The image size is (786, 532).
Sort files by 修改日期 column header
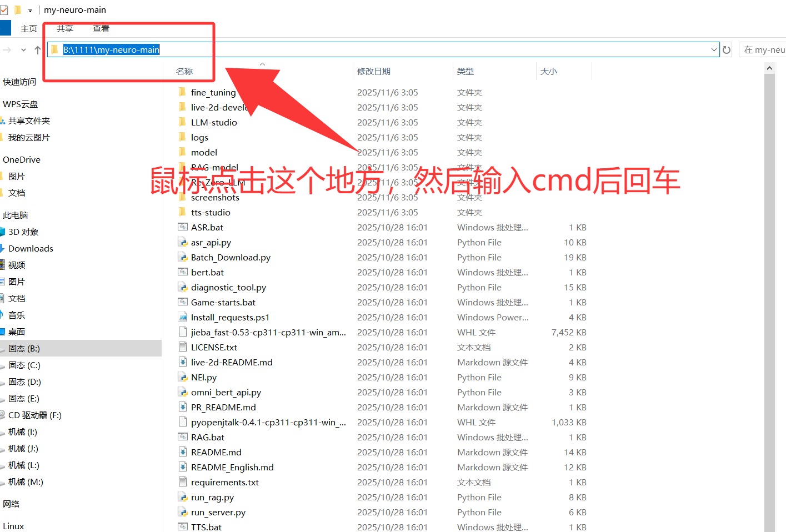374,71
